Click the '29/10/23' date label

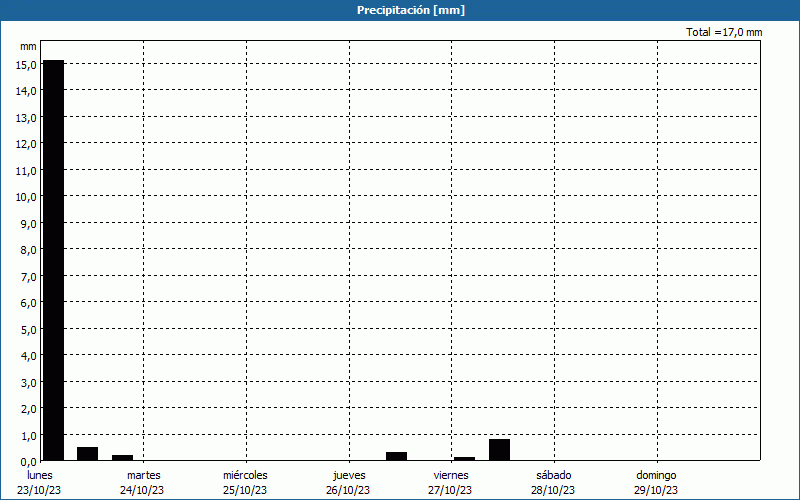[x=656, y=490]
